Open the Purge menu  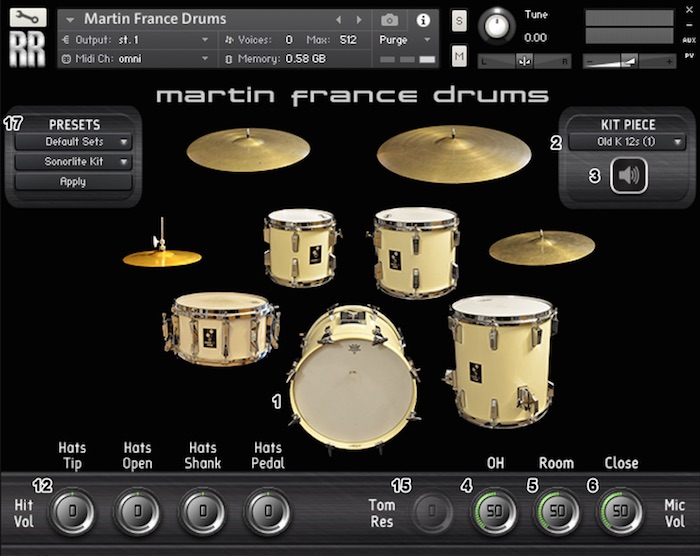(x=406, y=39)
